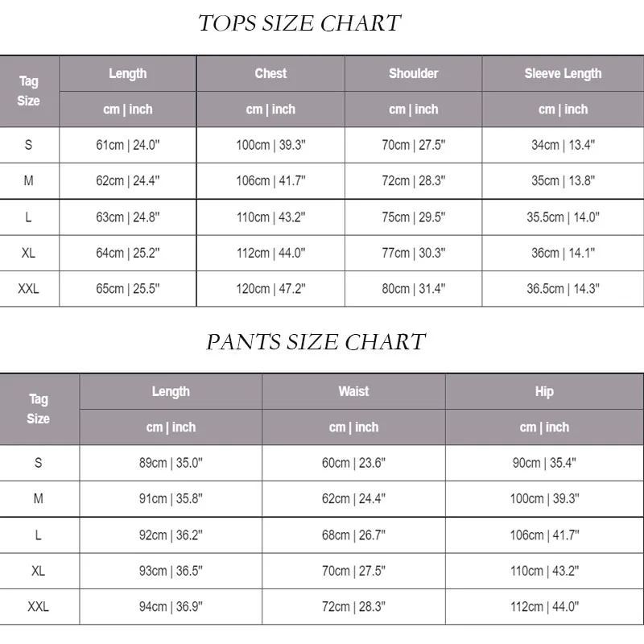Select pants hip cell 112cm | 44.0"

(544, 607)
